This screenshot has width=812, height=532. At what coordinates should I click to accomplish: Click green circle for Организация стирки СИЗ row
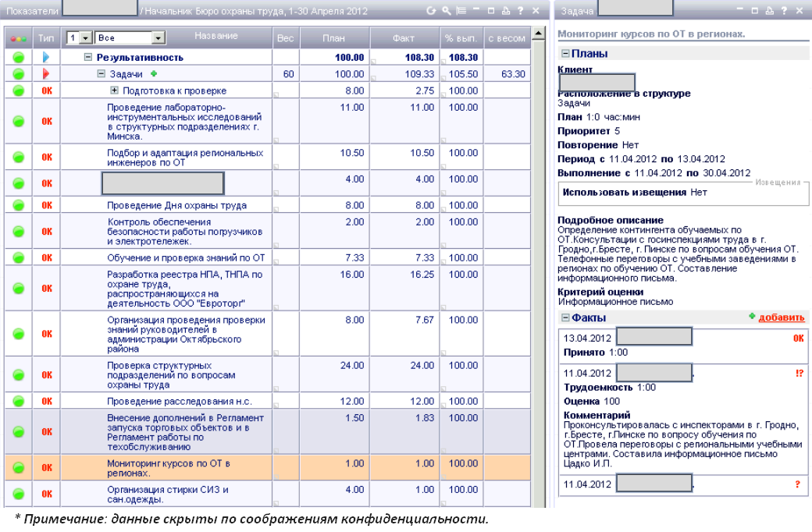click(x=18, y=495)
